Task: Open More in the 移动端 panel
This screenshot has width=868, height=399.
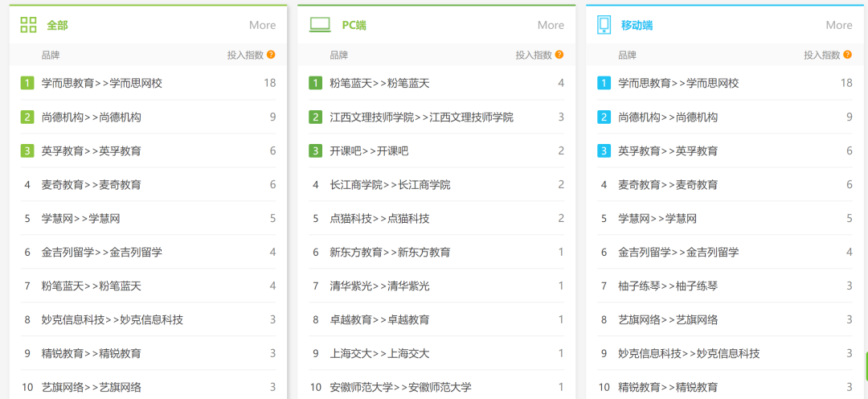Action: (839, 25)
